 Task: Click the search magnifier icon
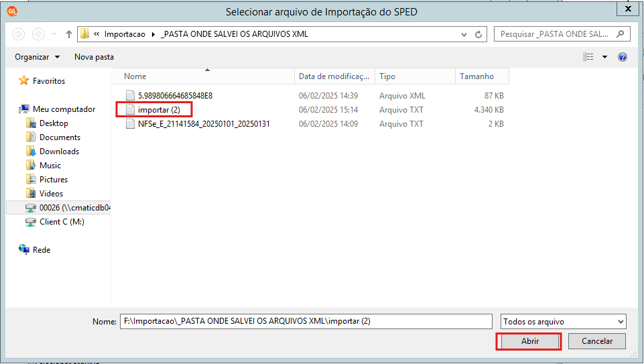click(x=620, y=34)
